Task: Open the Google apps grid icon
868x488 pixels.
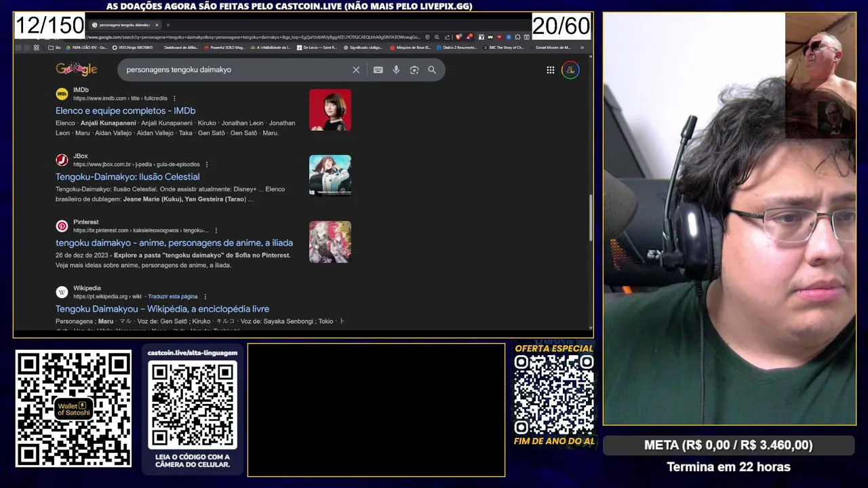Action: click(x=551, y=70)
